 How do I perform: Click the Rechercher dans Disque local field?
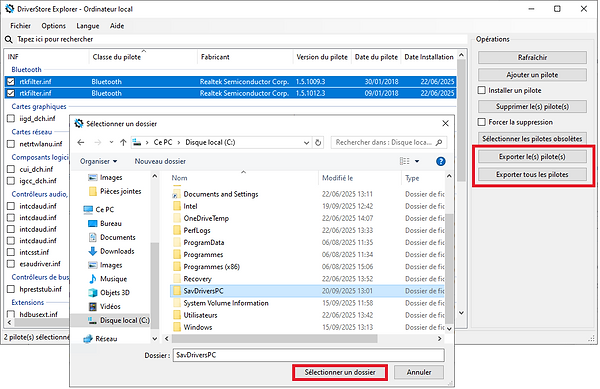(x=383, y=142)
